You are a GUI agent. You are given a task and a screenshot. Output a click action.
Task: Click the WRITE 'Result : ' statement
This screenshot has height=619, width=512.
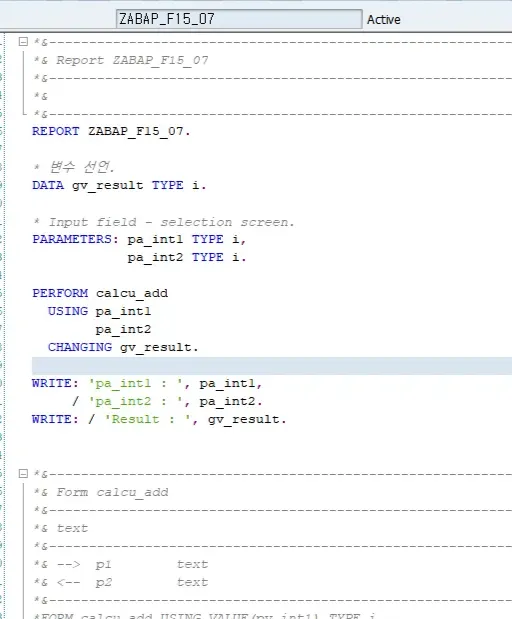(159, 419)
